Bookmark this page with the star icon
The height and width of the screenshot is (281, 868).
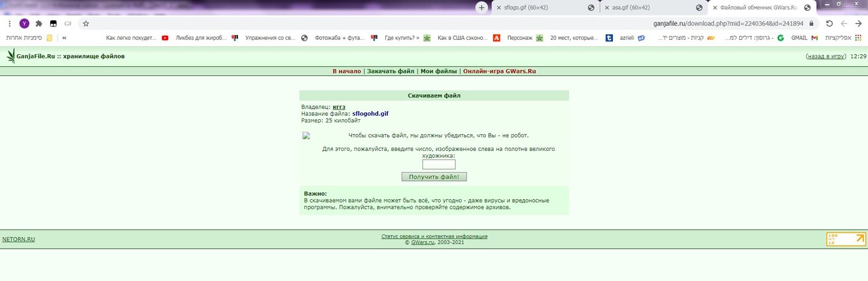click(85, 23)
